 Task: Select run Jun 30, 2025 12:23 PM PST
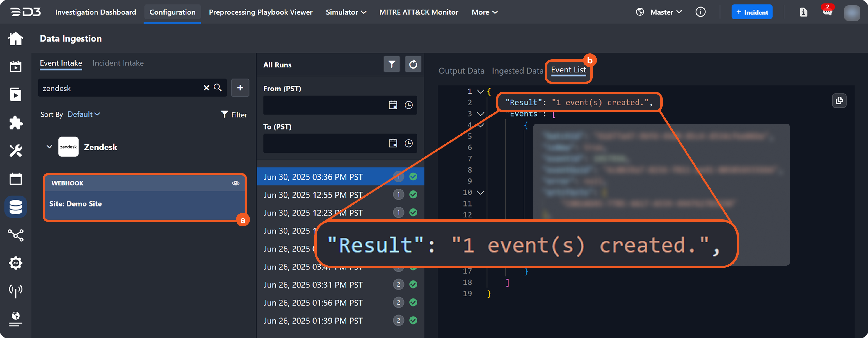point(340,212)
